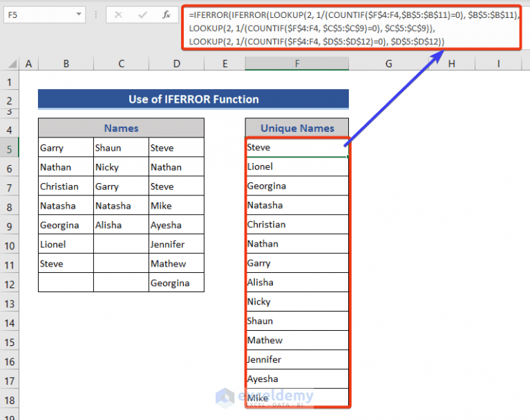
Task: Click the Enter checkmark formula bar icon
Action: click(142, 15)
